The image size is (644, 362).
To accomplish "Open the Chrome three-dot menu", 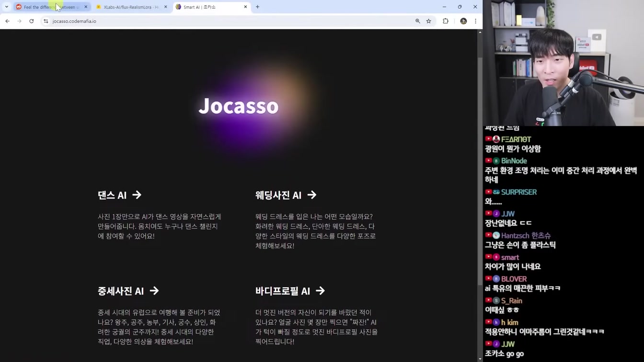I will (x=475, y=21).
